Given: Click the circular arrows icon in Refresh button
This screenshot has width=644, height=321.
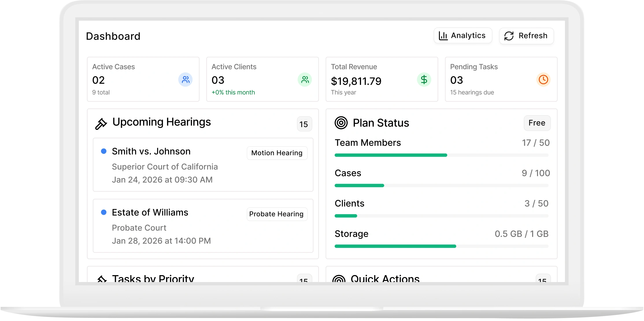Looking at the screenshot, I should point(509,36).
